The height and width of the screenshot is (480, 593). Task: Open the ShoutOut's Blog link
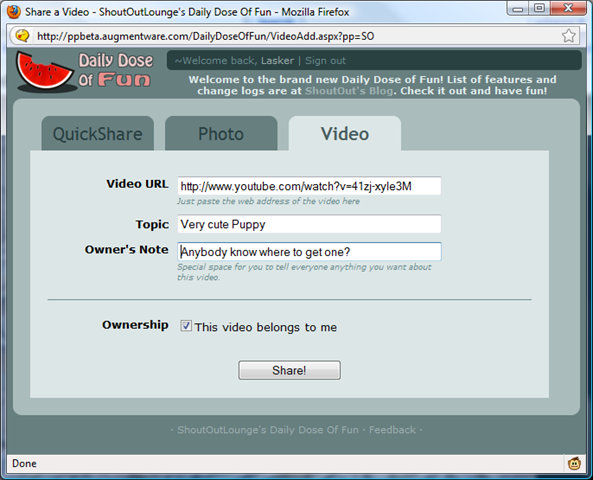tap(349, 91)
